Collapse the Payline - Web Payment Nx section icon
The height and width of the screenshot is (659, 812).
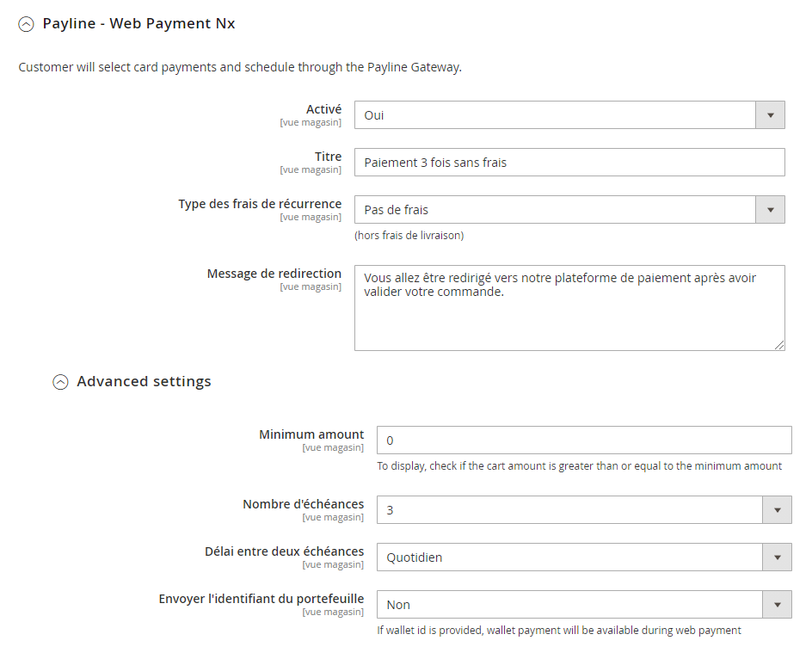pos(26,25)
